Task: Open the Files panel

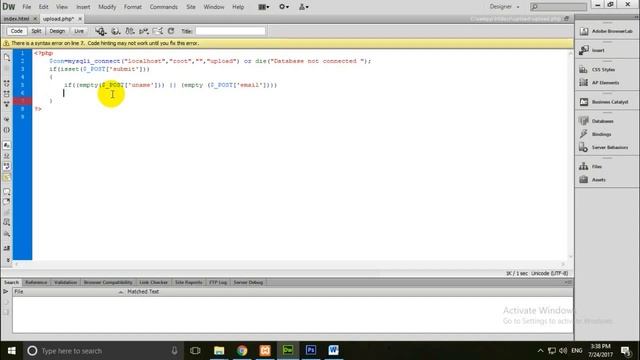Action: click(x=591, y=167)
